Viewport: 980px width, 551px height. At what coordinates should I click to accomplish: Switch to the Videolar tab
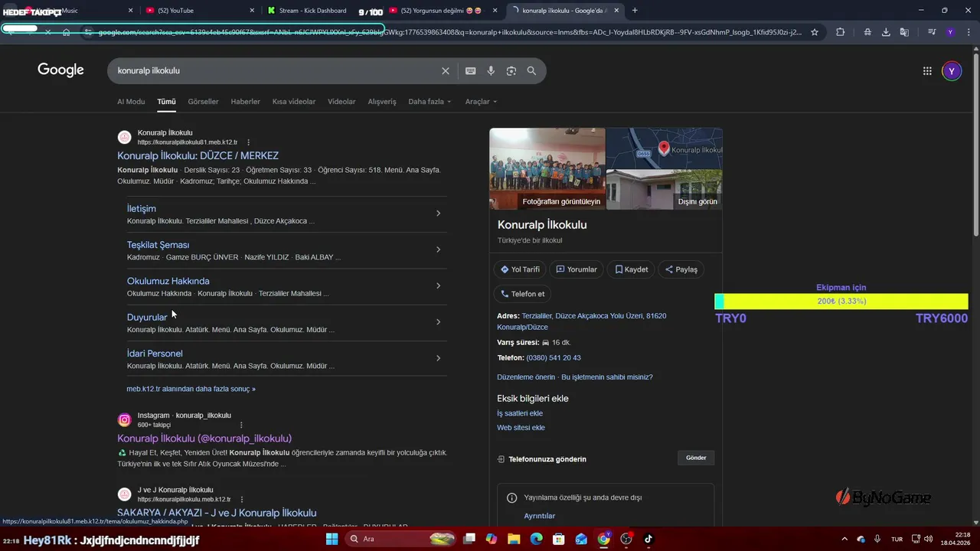[341, 102]
